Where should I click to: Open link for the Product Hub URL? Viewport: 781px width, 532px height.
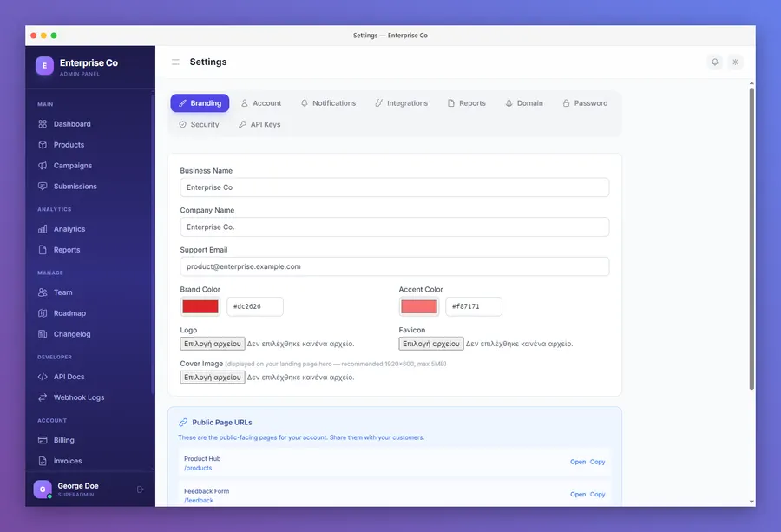(578, 463)
